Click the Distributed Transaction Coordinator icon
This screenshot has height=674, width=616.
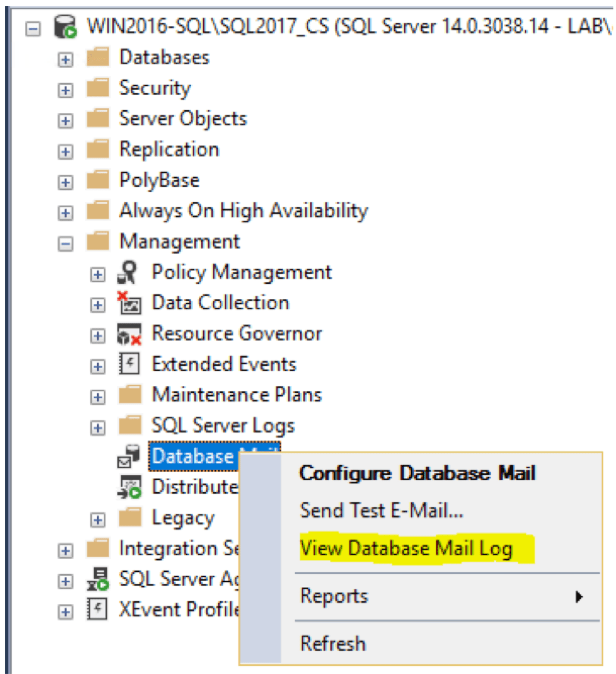(x=129, y=487)
